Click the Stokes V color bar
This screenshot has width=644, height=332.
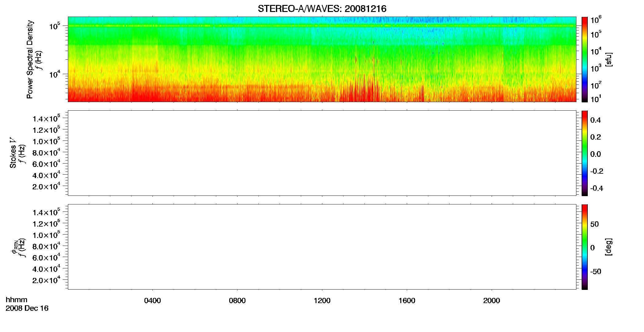point(585,153)
